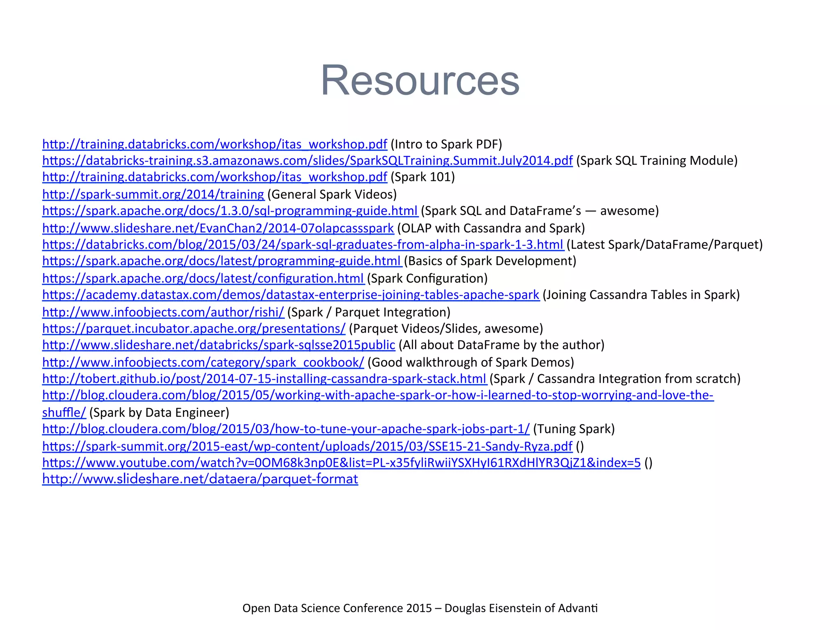
Task: Open the youtube.com watch link
Action: coord(341,463)
